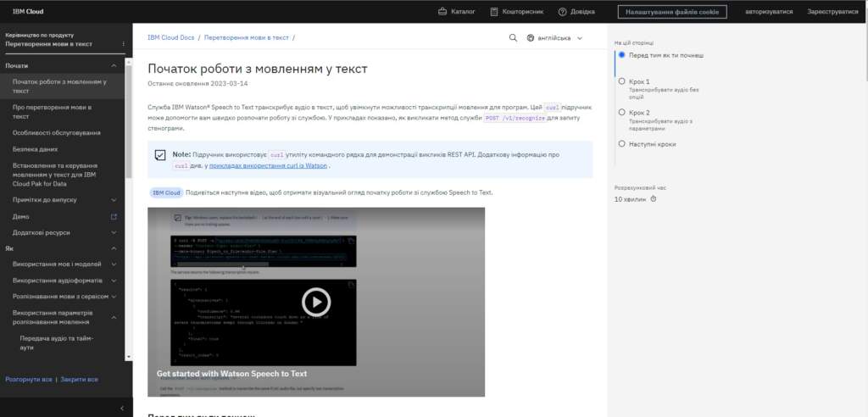Viewport: 868px width, 417px height.
Task: Open the product guide three-dot menu
Action: coord(124,44)
